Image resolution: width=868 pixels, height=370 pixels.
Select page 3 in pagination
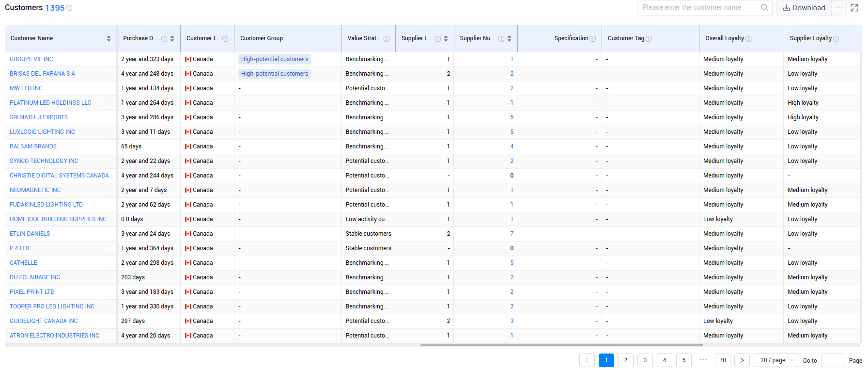click(645, 360)
